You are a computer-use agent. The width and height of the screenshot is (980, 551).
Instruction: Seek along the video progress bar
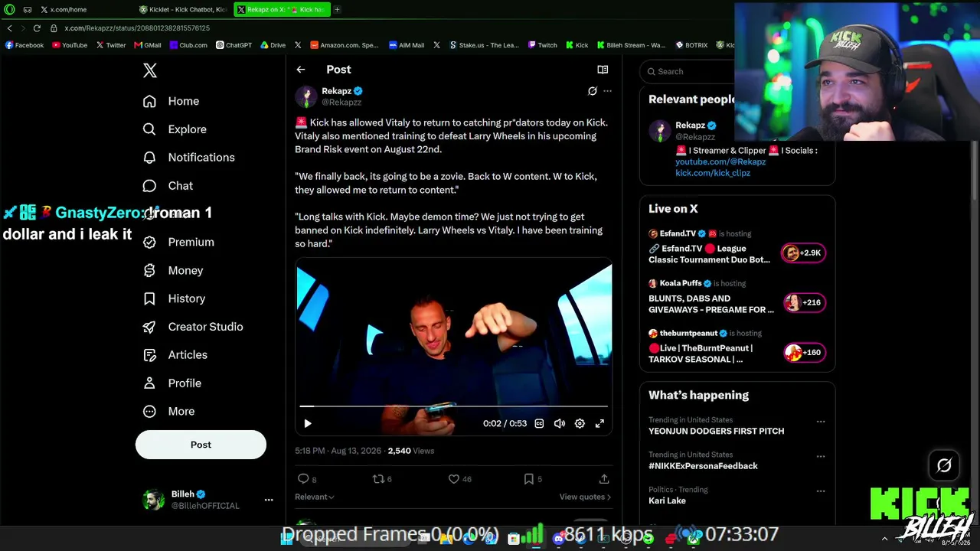(x=453, y=406)
